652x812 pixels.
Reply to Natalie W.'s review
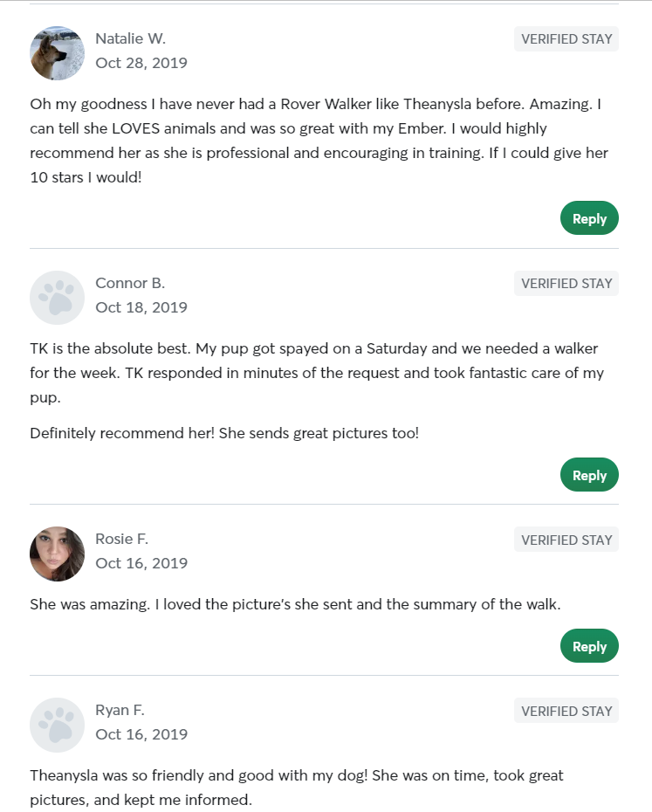point(589,218)
